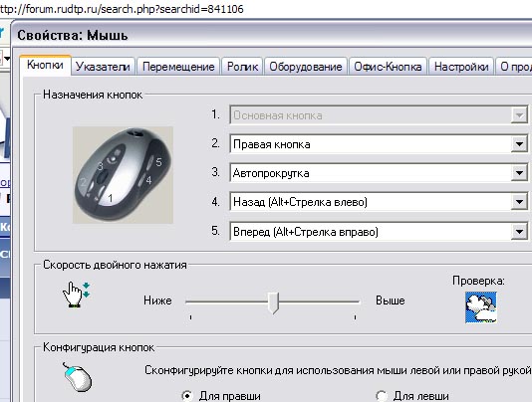This screenshot has width=532, height=402.
Task: Open the Офис-Кнопка tab
Action: tap(388, 67)
